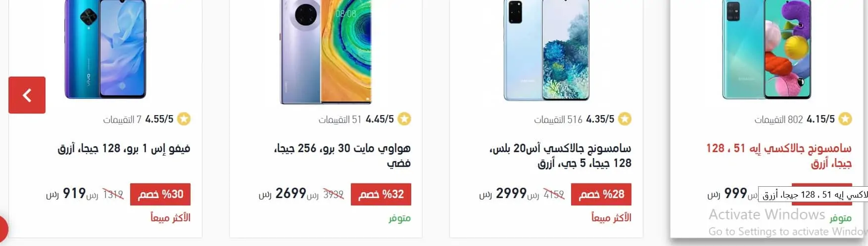Click the star icon beside the 4.45/5 rating
This screenshot has width=868, height=246.
click(404, 119)
